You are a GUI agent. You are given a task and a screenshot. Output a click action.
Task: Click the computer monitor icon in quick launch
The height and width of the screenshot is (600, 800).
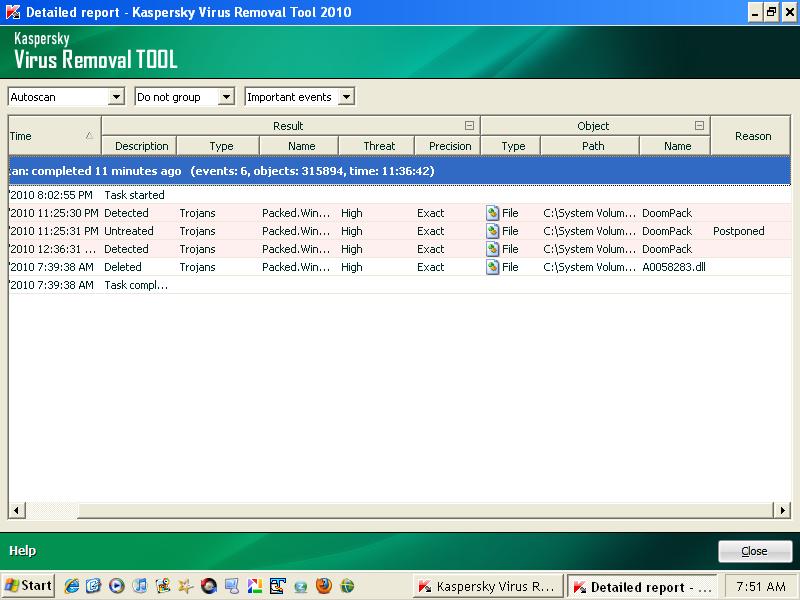pos(232,586)
